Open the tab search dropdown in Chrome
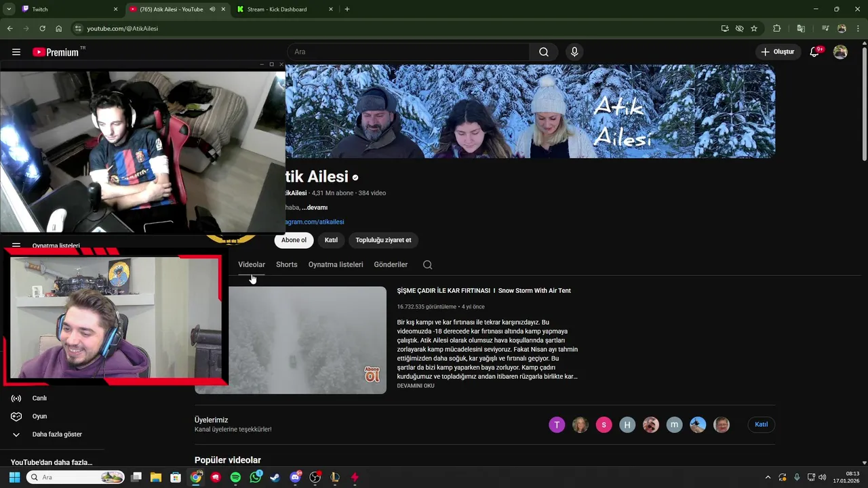Screen dimensions: 868x488 click(9, 9)
